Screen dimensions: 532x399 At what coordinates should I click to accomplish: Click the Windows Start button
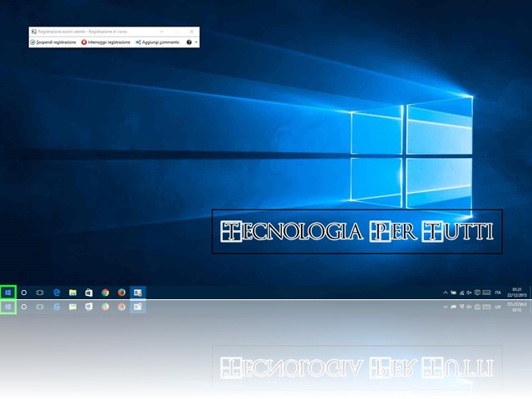(7, 293)
